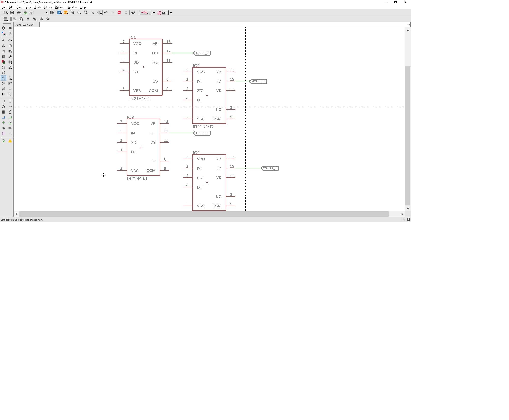Select the Mirror tool
509x420 pixels.
[3, 46]
